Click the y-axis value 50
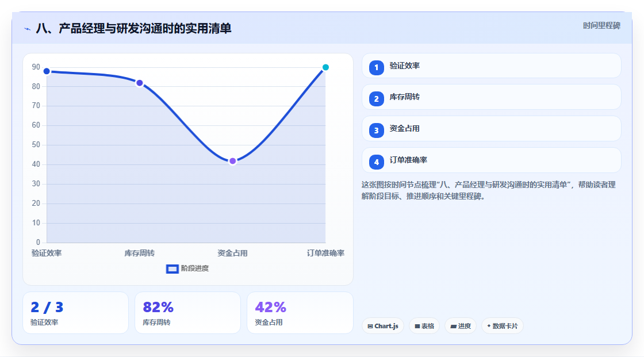Image resolution: width=644 pixels, height=357 pixels. click(x=36, y=145)
